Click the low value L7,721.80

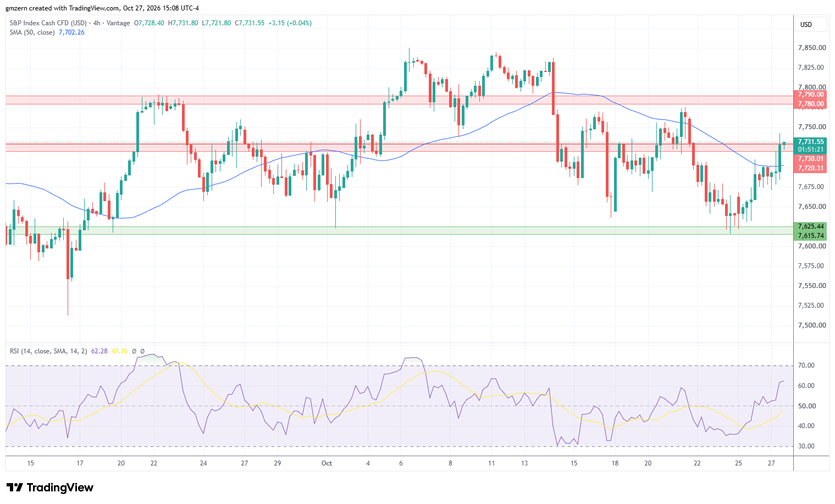pyautogui.click(x=217, y=23)
